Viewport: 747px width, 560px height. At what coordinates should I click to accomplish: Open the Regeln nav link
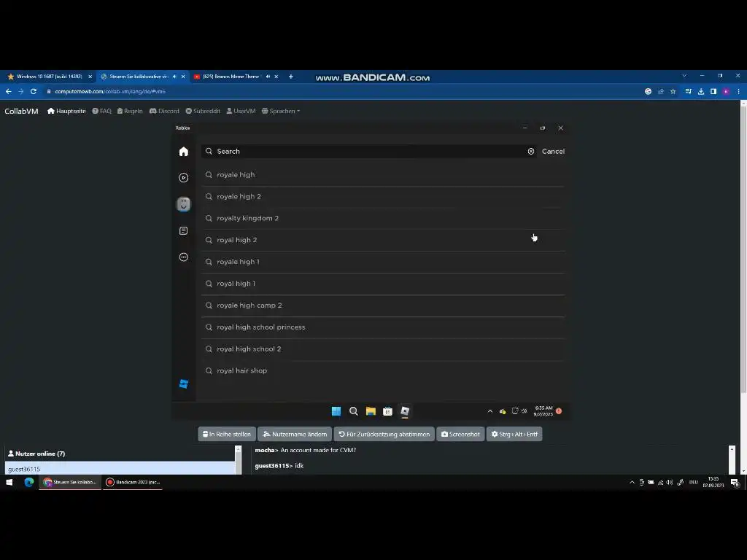(130, 111)
